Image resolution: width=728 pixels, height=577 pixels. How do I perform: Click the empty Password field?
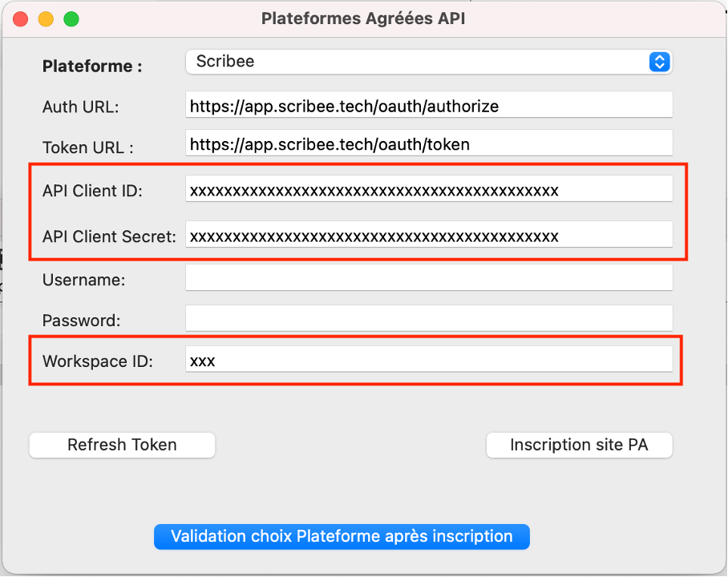tap(429, 318)
